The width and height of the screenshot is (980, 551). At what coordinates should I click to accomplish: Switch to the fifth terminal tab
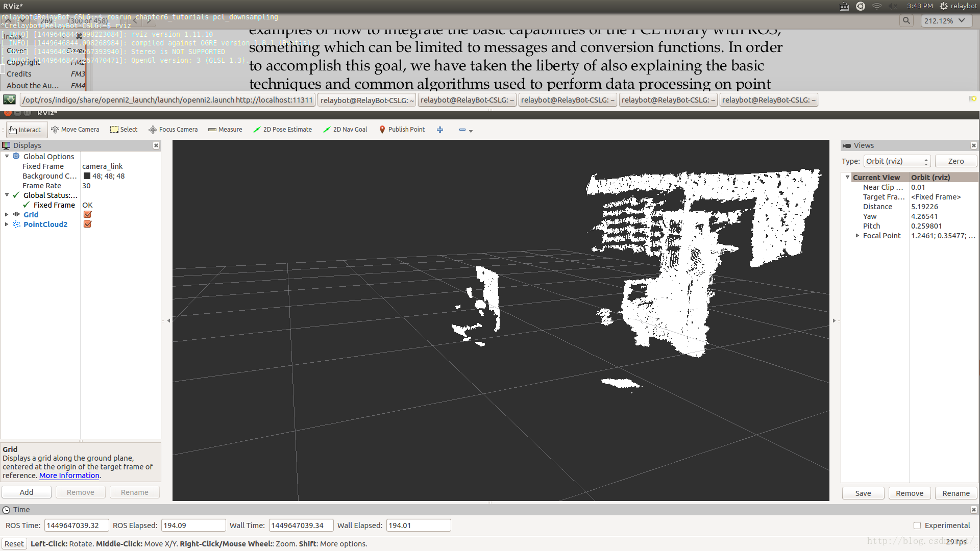[x=668, y=100]
